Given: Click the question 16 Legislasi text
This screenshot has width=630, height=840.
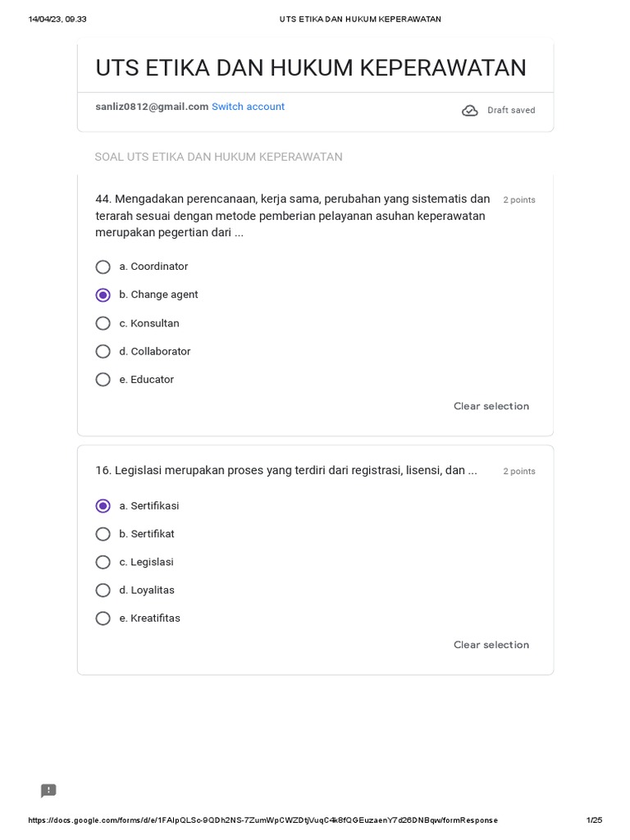Looking at the screenshot, I should click(x=285, y=471).
